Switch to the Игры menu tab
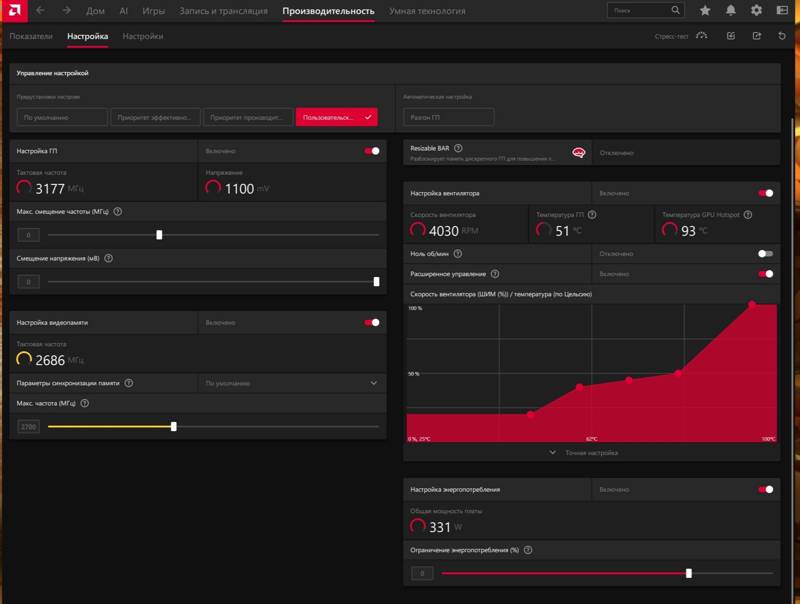Viewport: 800px width, 604px height. (154, 11)
